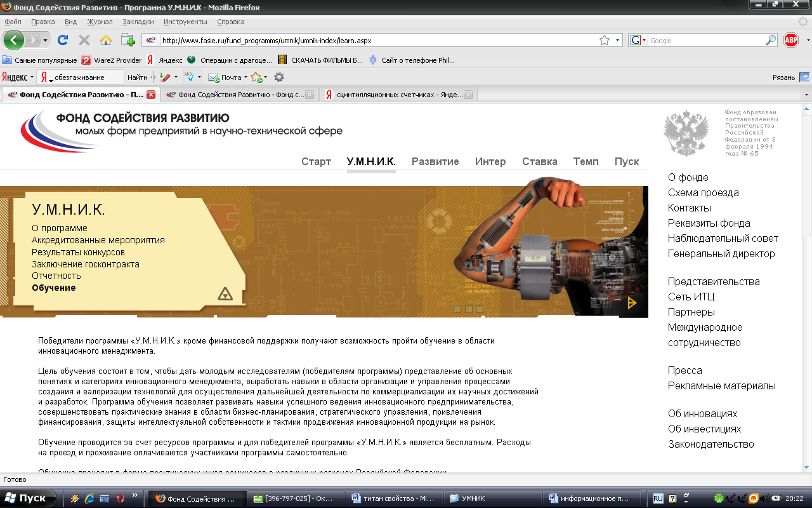Reload the page with the blue refresh icon
812x508 pixels.
tap(63, 40)
